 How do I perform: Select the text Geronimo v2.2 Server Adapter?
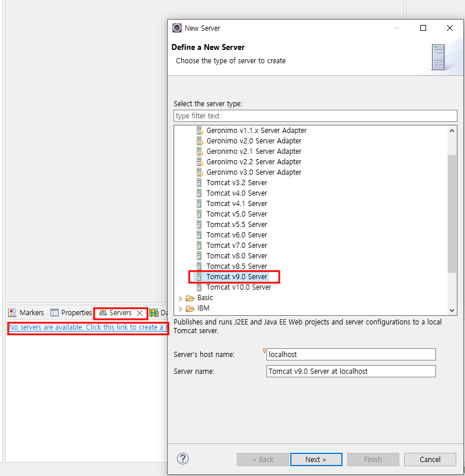click(x=254, y=162)
